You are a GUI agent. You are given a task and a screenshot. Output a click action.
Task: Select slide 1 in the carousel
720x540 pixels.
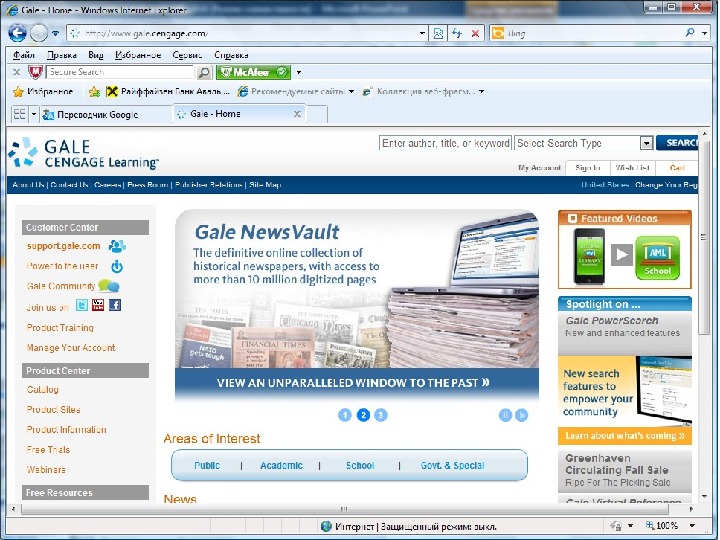345,415
